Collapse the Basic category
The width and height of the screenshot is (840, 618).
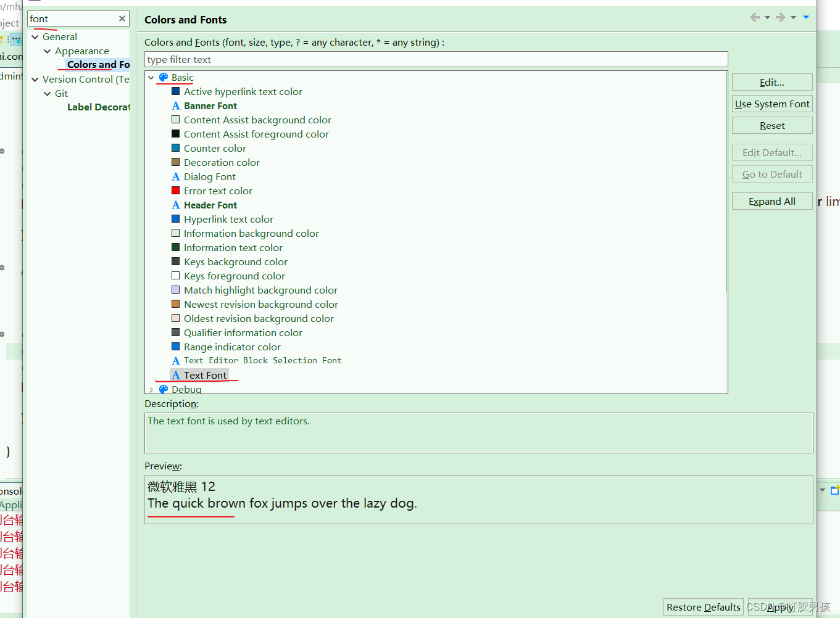click(151, 78)
